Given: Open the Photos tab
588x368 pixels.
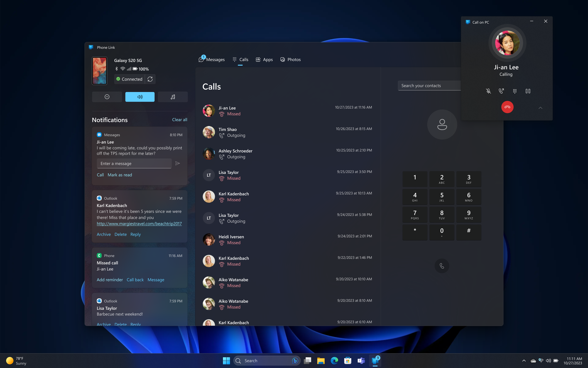Looking at the screenshot, I should point(291,60).
